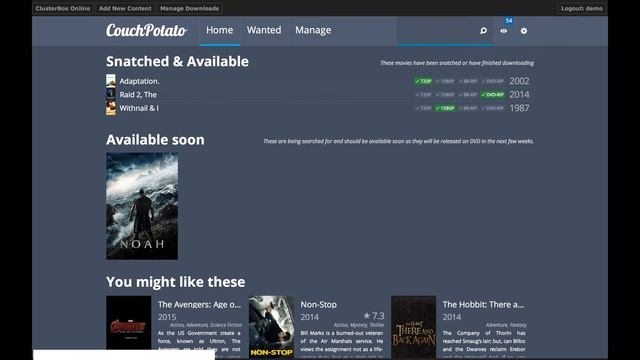Image resolution: width=640 pixels, height=360 pixels.
Task: Click the 2014 year for Raid 2
Action: [x=519, y=95]
